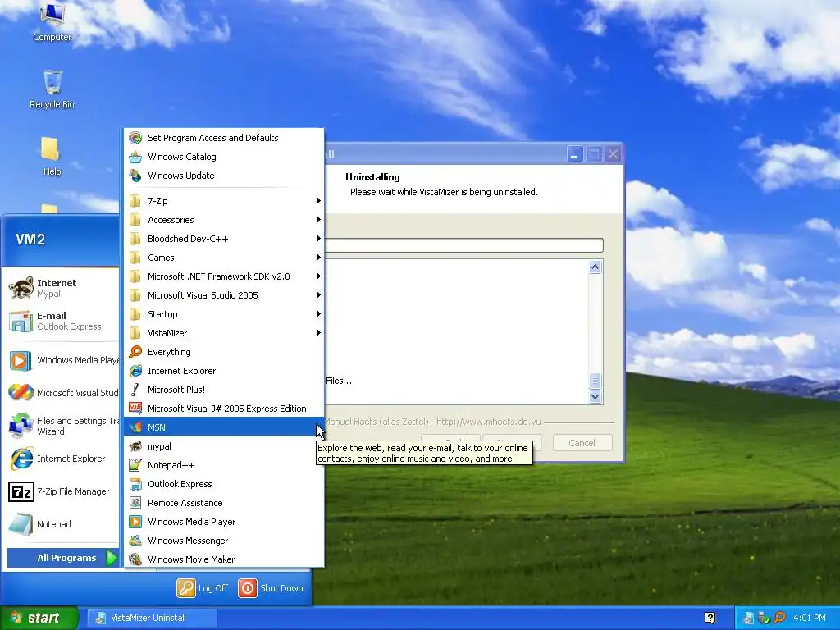Click the Notepad++ icon

coord(135,465)
